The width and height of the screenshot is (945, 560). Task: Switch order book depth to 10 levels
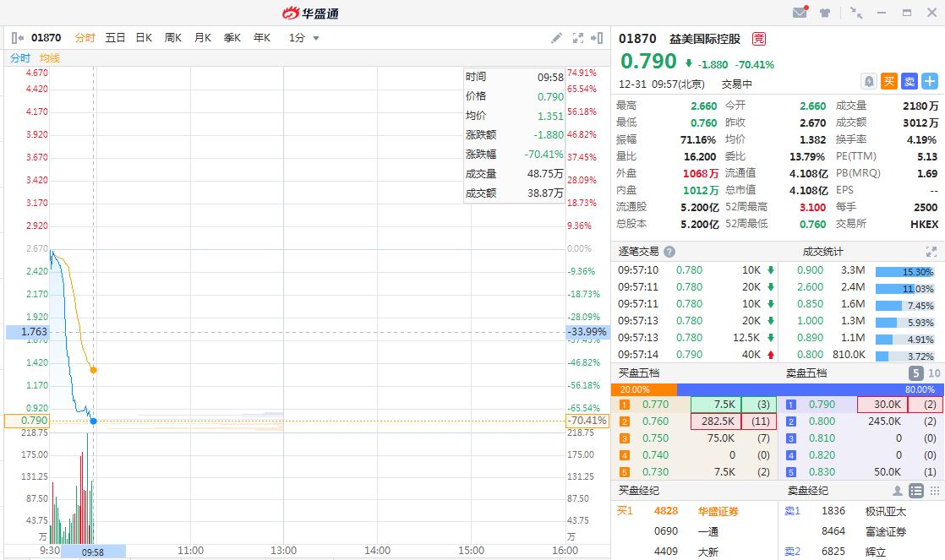934,373
